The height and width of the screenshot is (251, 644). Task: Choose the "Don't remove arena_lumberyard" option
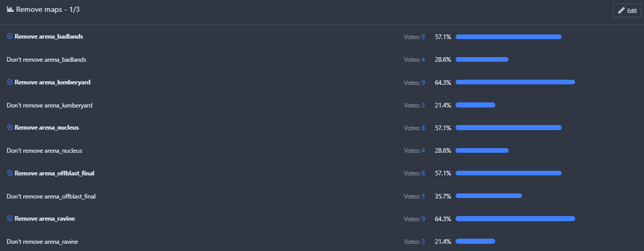click(x=49, y=105)
